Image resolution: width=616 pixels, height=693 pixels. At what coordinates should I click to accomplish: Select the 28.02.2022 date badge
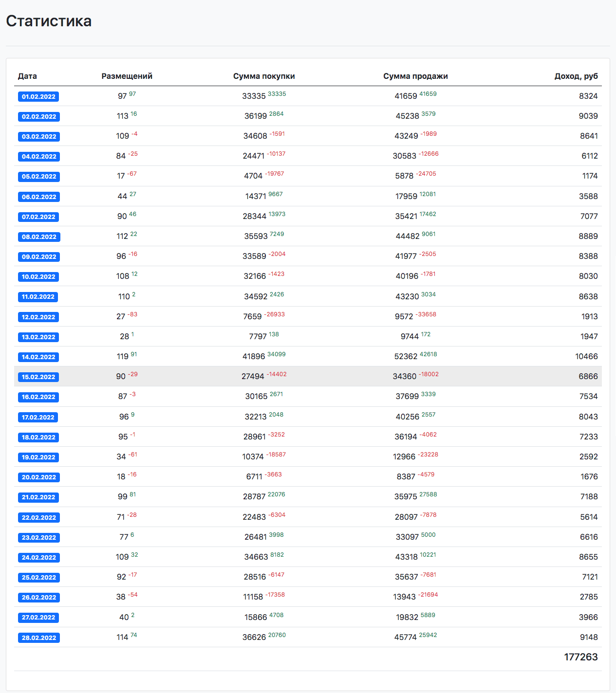click(38, 638)
